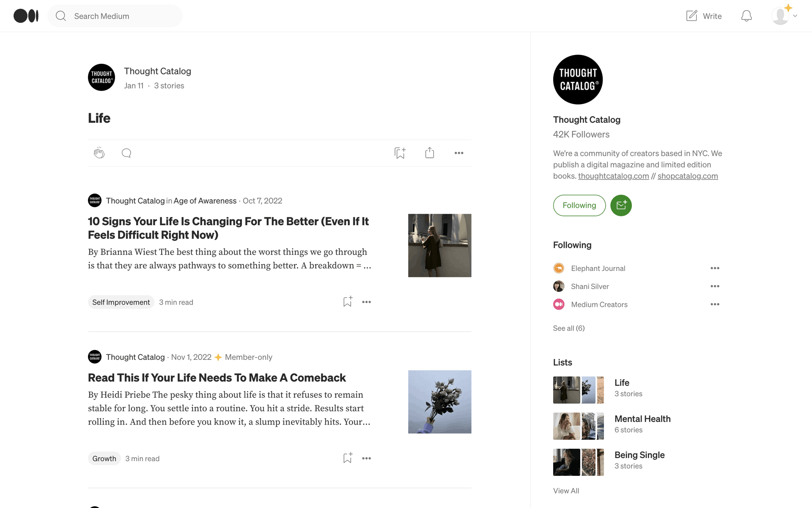The width and height of the screenshot is (812, 508).
Task: Click Thought Catalog avatar beside list title
Action: [x=101, y=77]
